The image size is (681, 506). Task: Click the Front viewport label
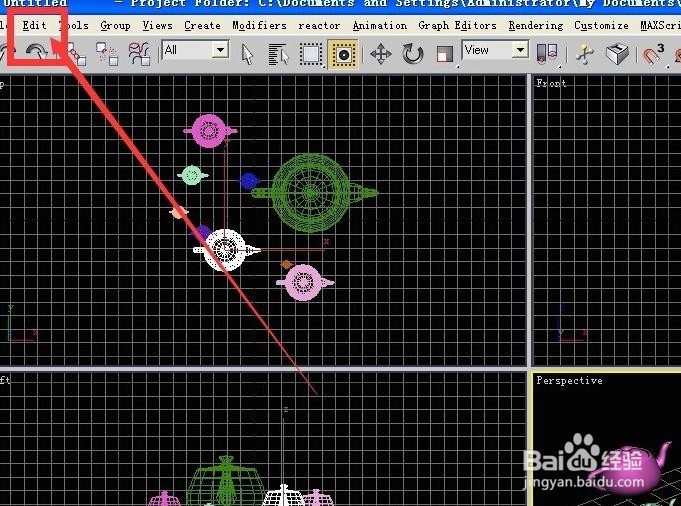551,83
